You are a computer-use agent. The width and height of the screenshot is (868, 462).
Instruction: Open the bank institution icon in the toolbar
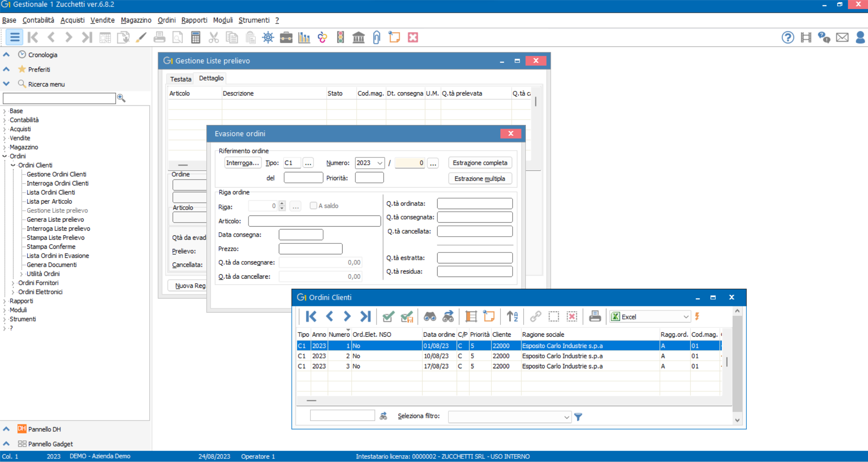coord(359,37)
